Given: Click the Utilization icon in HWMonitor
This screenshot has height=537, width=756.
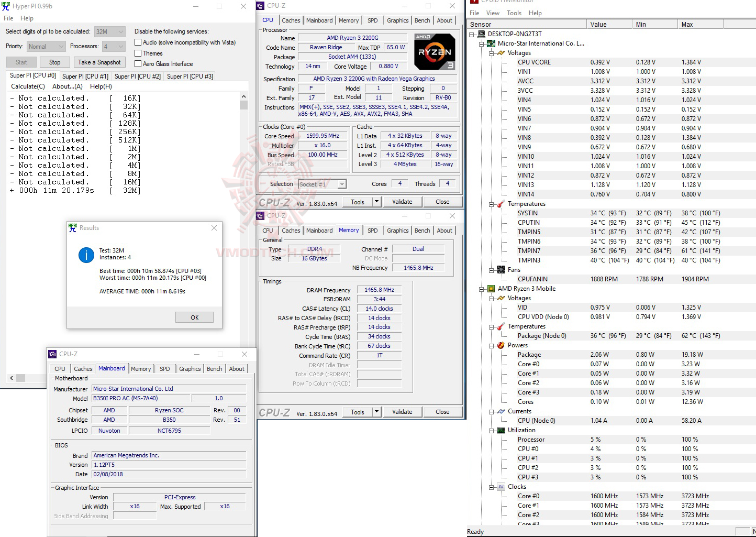Looking at the screenshot, I should point(501,430).
